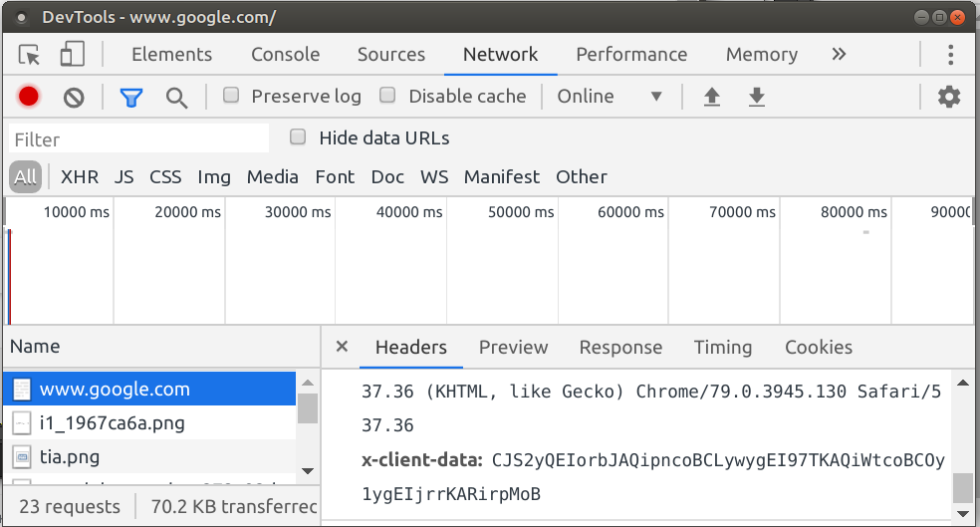This screenshot has width=980, height=527.
Task: Switch to the Console tab
Action: 285,55
